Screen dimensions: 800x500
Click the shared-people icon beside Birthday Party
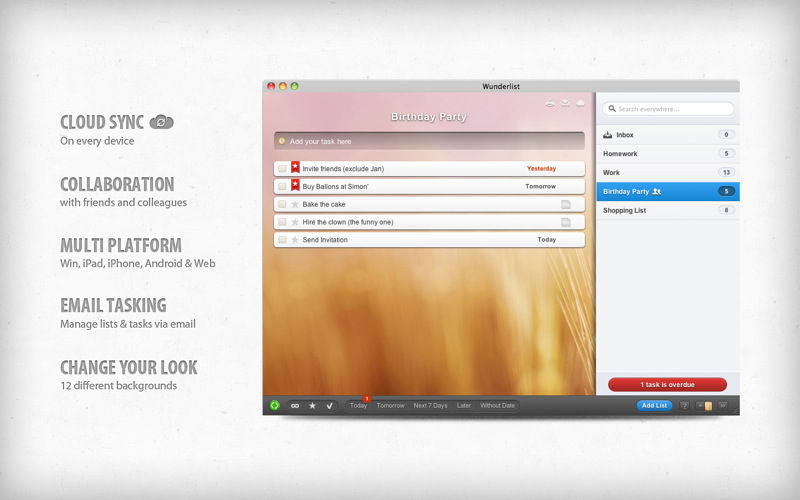657,191
